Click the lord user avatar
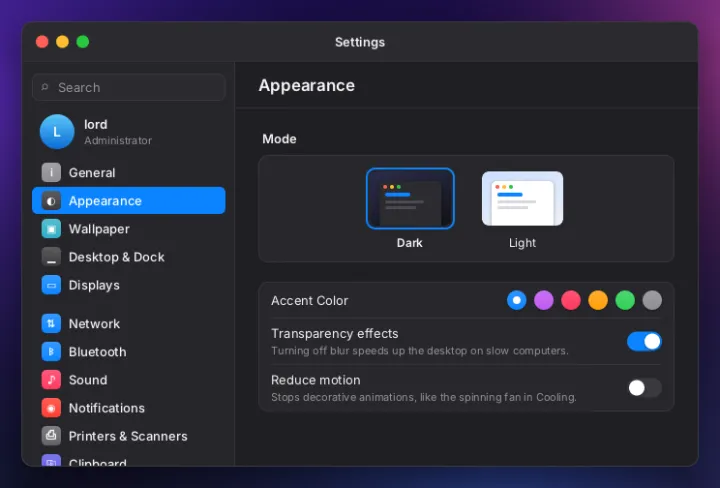This screenshot has height=488, width=720. [57, 132]
